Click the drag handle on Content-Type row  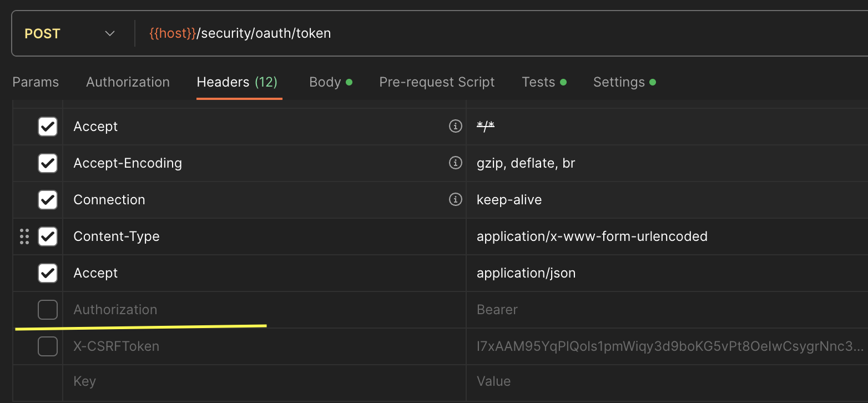[x=24, y=236]
